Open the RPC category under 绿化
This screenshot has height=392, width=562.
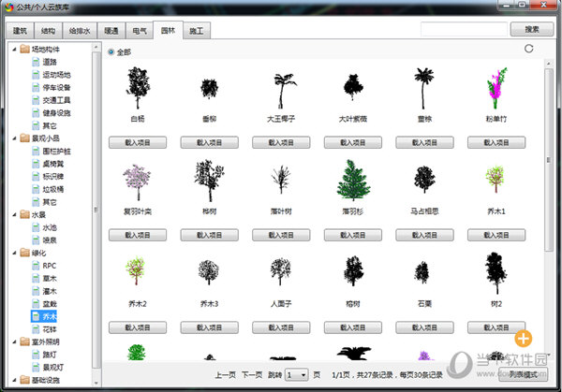44,266
